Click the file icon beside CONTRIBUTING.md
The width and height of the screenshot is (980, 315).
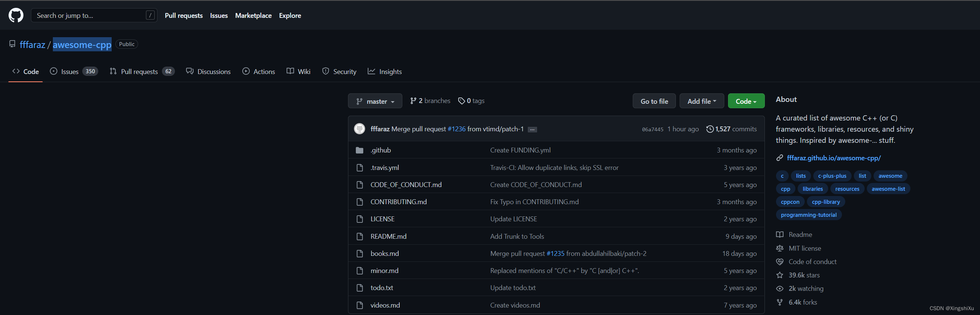coord(360,202)
